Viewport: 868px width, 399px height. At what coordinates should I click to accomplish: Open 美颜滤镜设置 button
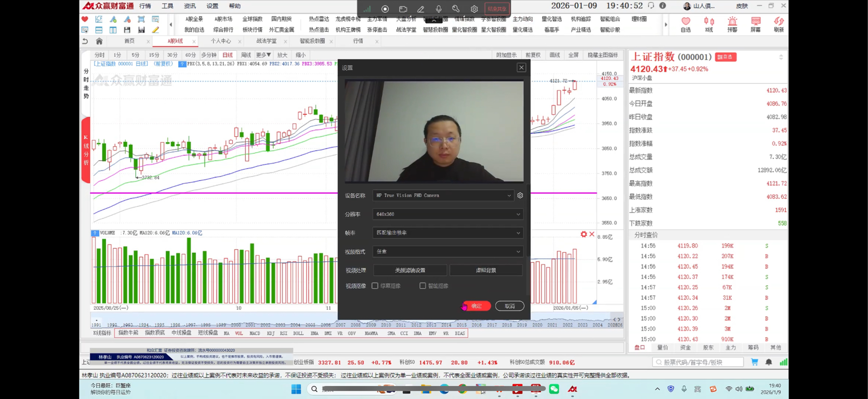[410, 270]
